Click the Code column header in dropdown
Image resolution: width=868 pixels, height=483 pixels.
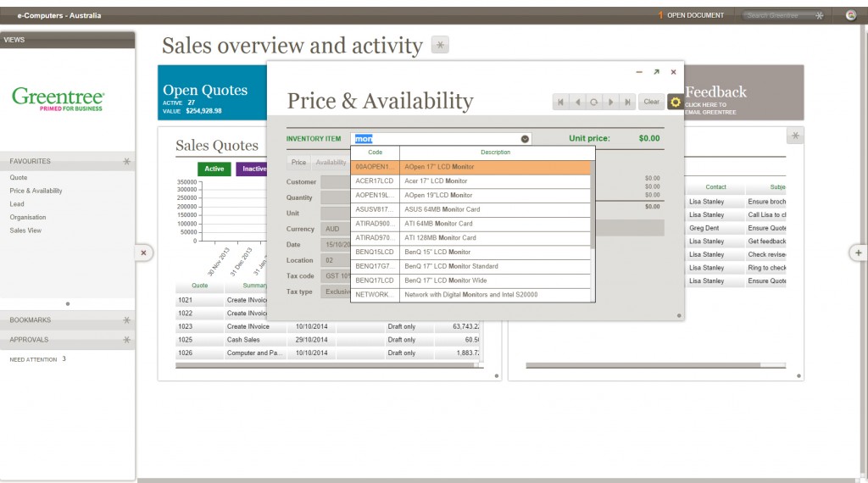pos(376,153)
